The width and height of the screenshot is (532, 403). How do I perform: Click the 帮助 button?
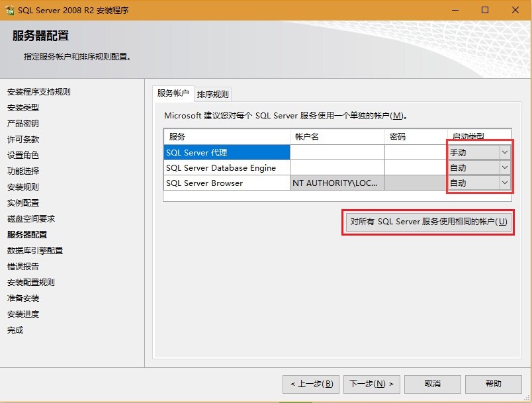pos(494,384)
